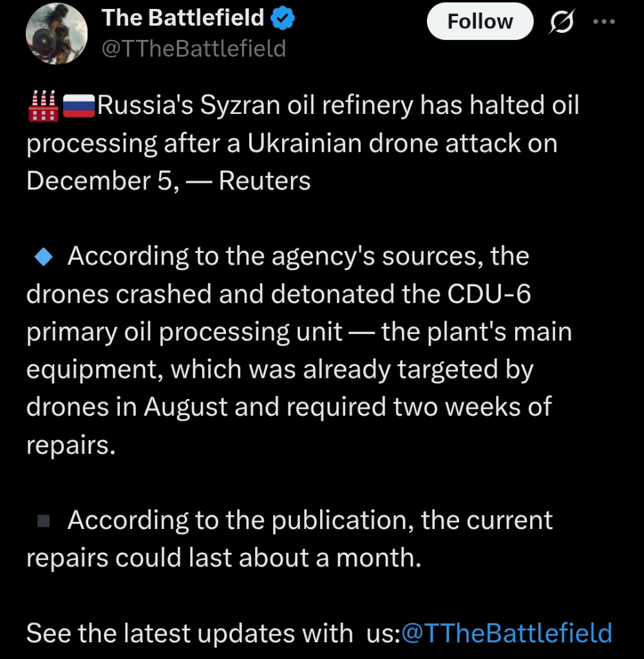The height and width of the screenshot is (659, 644).
Task: Click the blue verified checkmark badge
Action: click(x=283, y=19)
